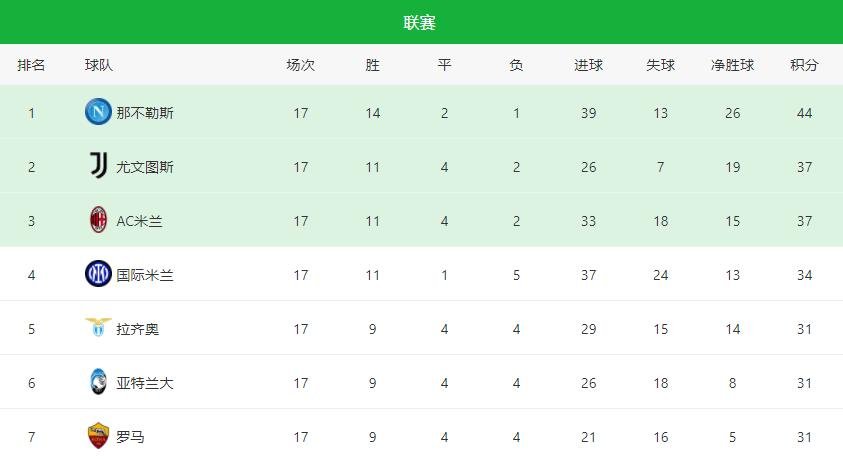Open the 那不勒斯 team link
Viewport: 843px width, 459px height.
[145, 113]
